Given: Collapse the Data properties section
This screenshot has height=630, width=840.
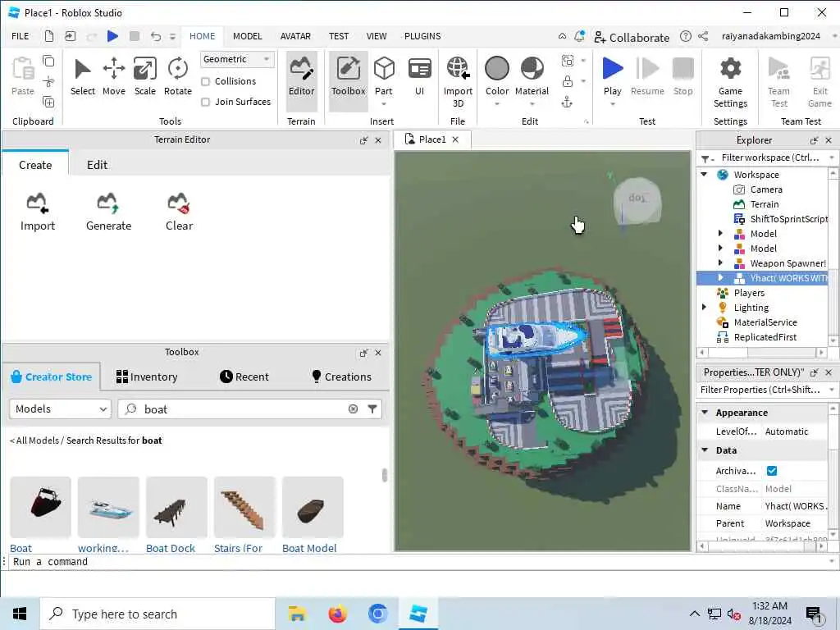Looking at the screenshot, I should 705,450.
